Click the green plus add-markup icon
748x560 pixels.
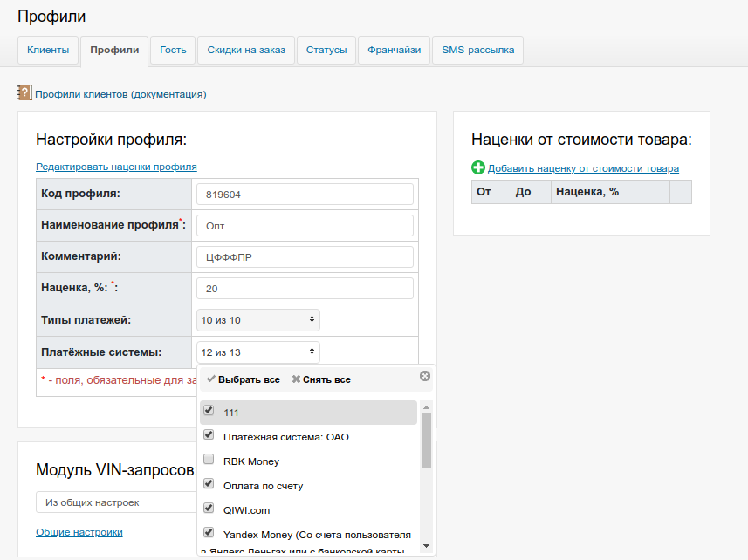(478, 167)
